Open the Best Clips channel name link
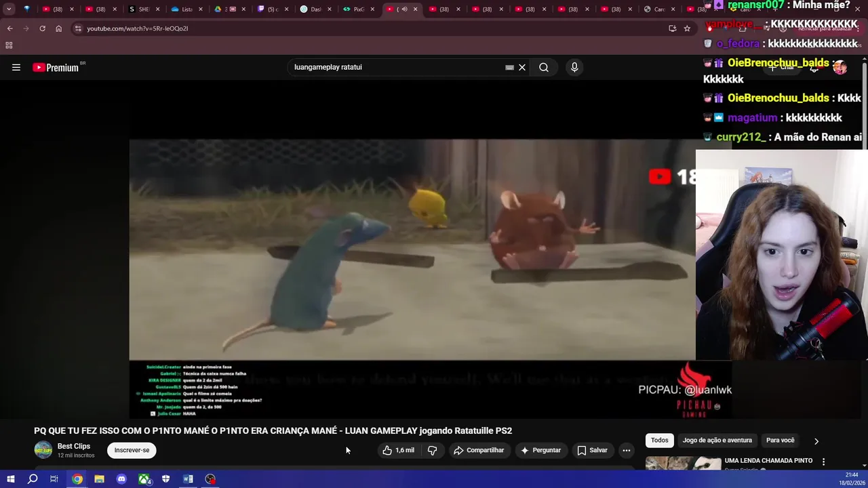 coord(74,446)
